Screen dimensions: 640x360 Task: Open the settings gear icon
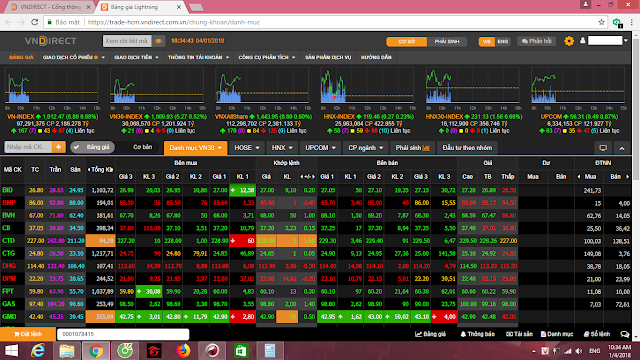569,41
